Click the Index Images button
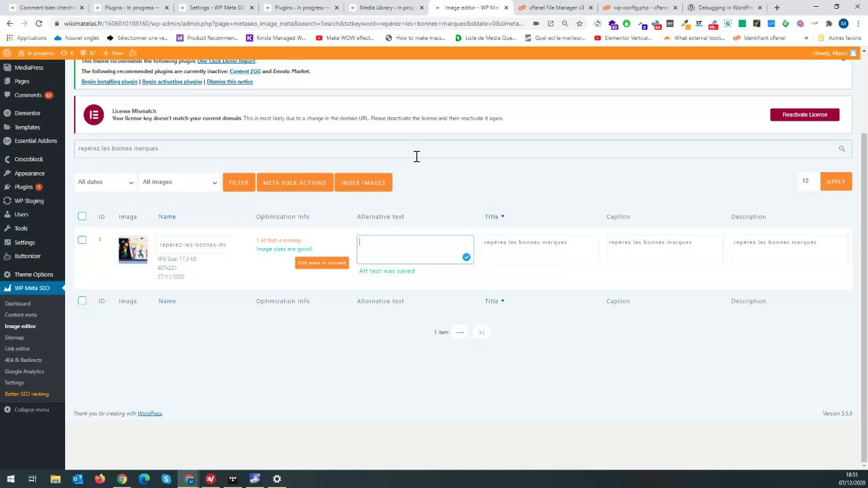Image resolution: width=868 pixels, height=488 pixels. (x=363, y=182)
